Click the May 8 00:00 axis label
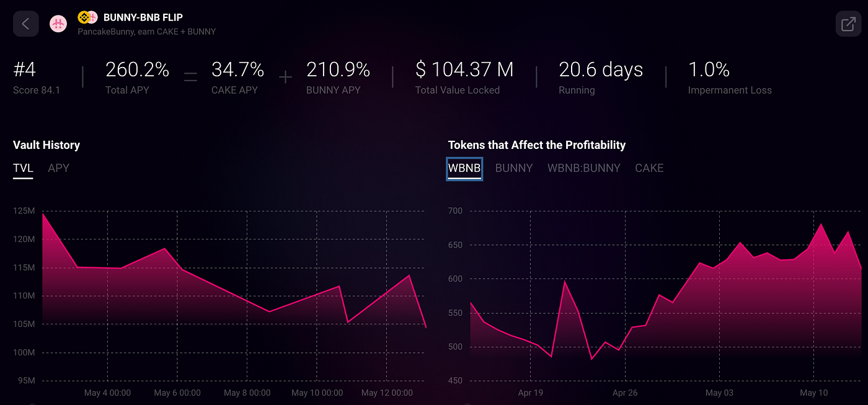The width and height of the screenshot is (868, 405). click(247, 393)
